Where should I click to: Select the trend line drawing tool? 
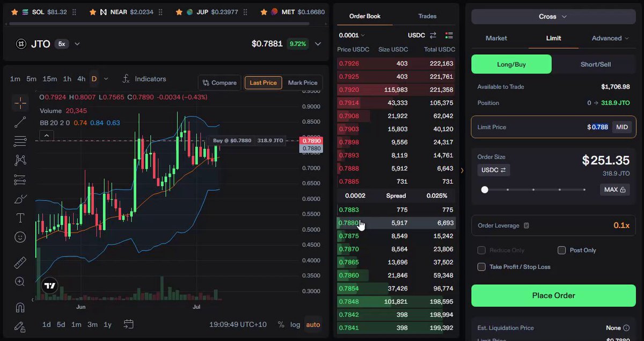[x=20, y=122]
